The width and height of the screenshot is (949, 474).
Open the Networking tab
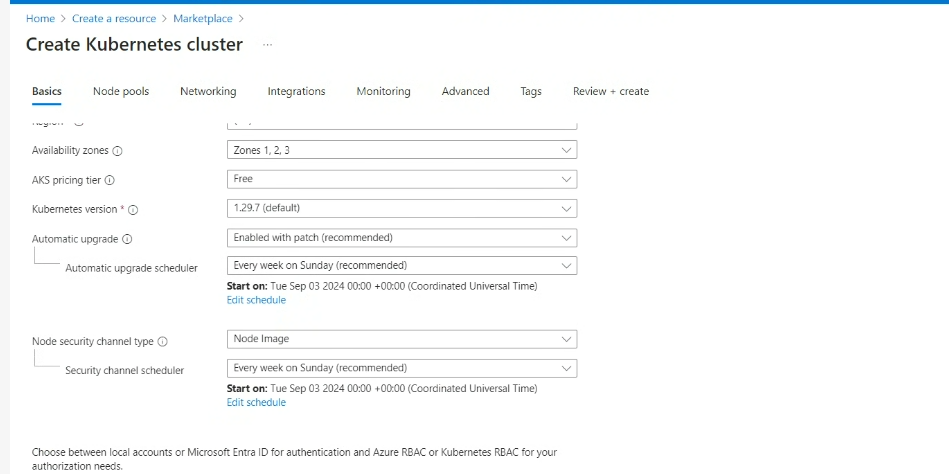[208, 91]
